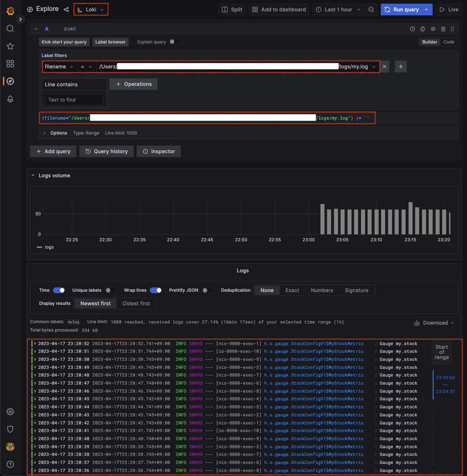Open the equals operator dropdown
The image size is (467, 476).
[87, 67]
